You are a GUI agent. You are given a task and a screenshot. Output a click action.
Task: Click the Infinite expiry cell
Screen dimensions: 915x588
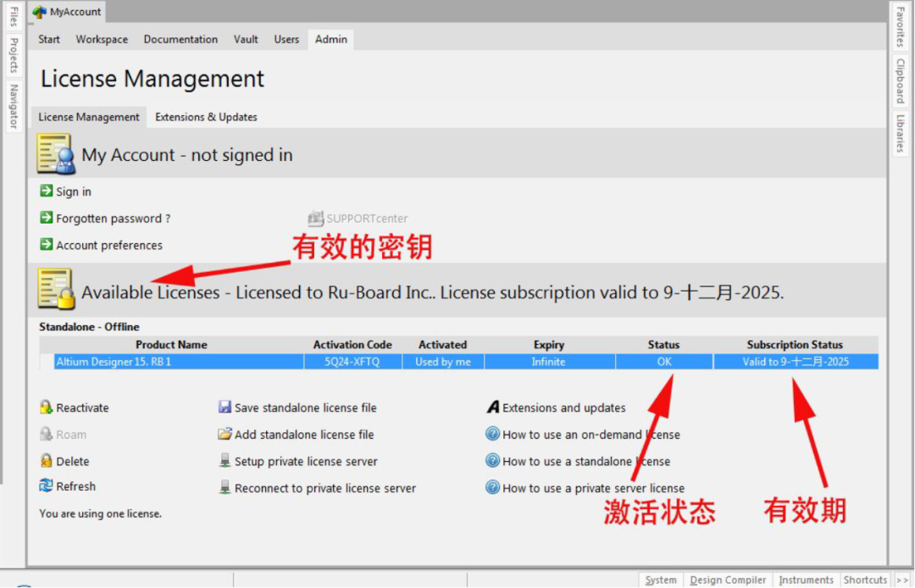click(548, 362)
